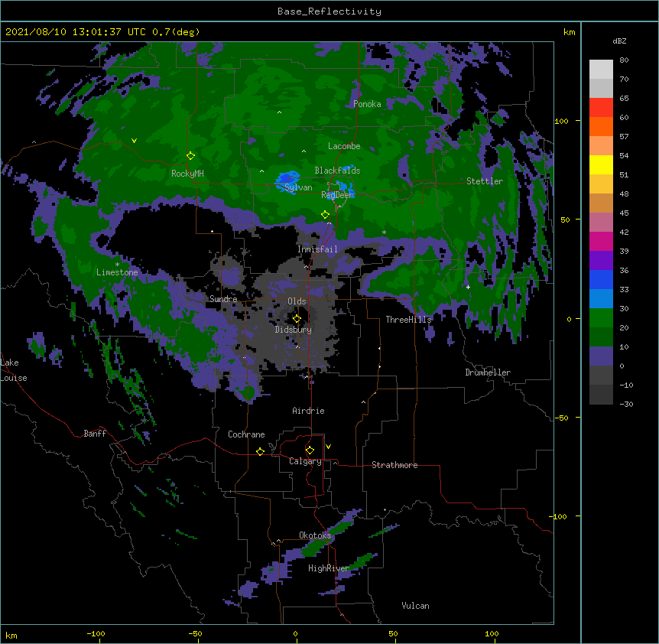Image resolution: width=659 pixels, height=644 pixels.
Task: Pick the slate purple 0-10 dBZ swatch
Action: [601, 356]
